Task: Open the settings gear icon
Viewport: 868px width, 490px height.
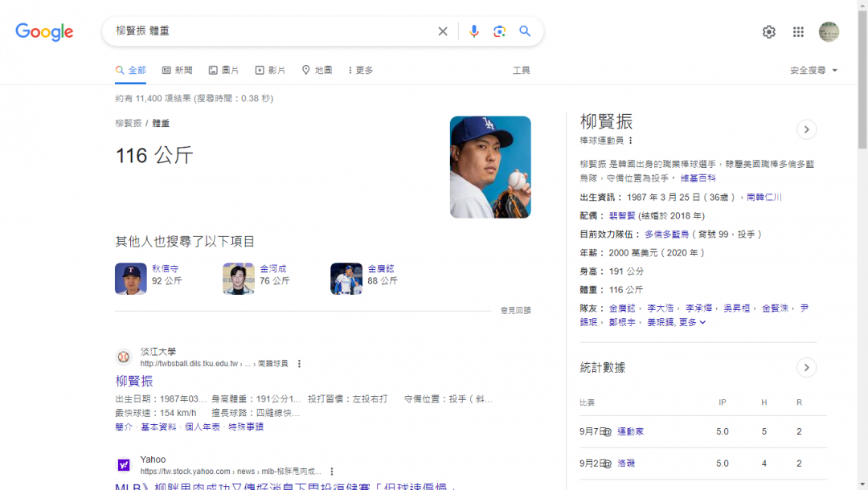Action: click(769, 32)
